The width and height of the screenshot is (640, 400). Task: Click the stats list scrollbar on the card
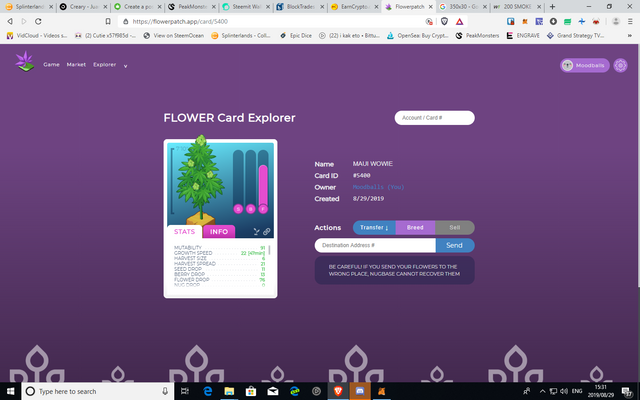(x=269, y=250)
